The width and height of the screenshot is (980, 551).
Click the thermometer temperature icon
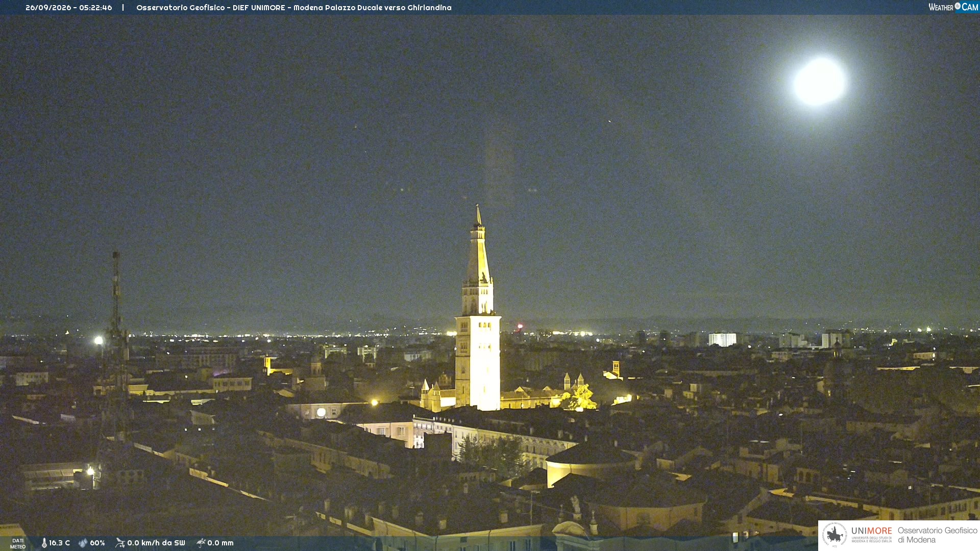(x=44, y=543)
